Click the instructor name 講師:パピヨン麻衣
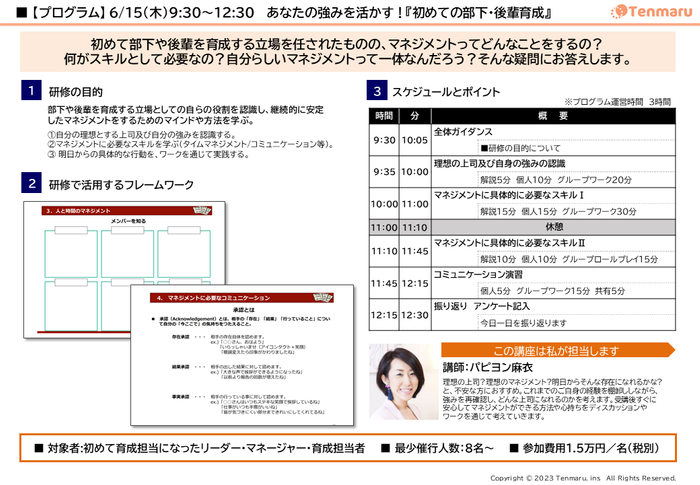 coord(488,368)
